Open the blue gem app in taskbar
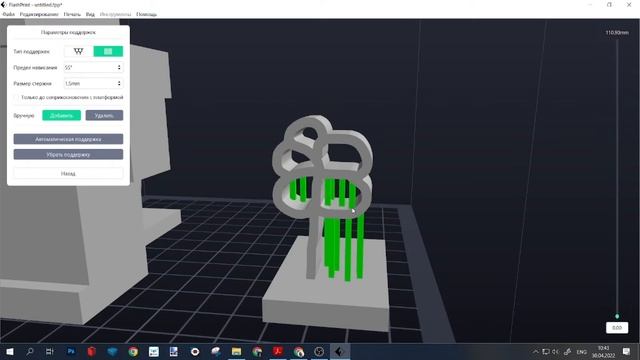 112,351
